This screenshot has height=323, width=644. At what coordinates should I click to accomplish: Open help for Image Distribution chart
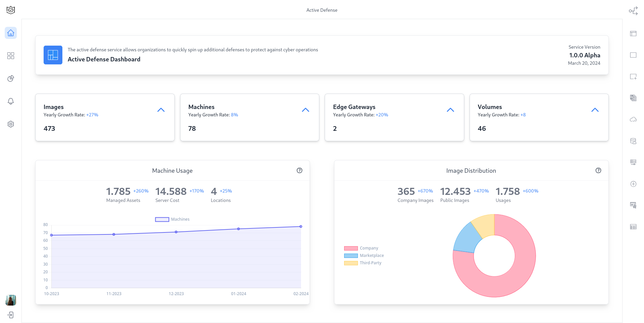(598, 170)
